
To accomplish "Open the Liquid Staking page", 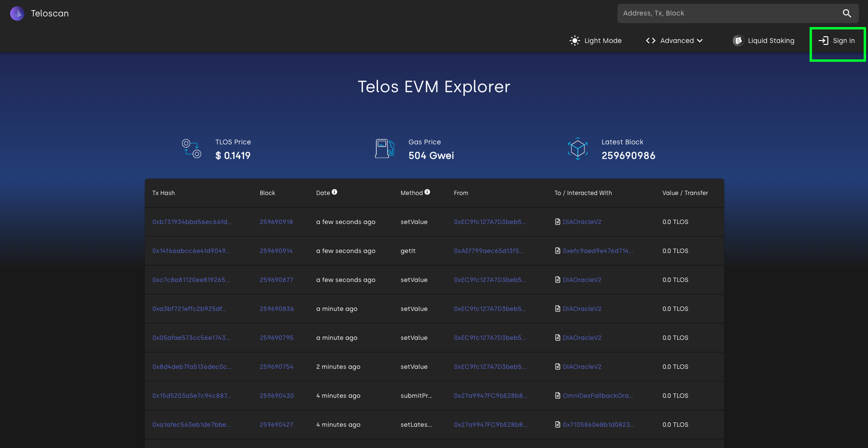I will click(770, 41).
